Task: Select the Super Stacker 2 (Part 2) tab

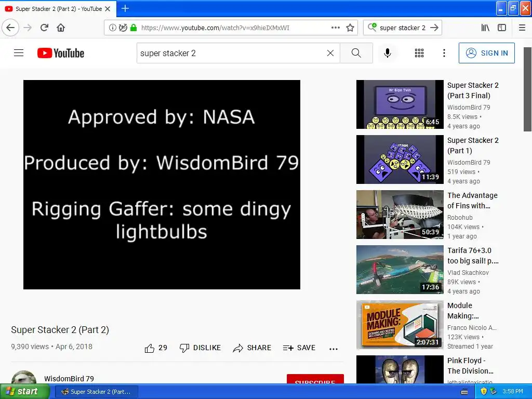Action: [x=58, y=9]
